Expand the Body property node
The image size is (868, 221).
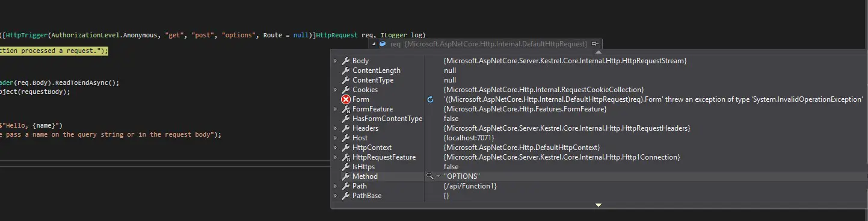pyautogui.click(x=336, y=61)
